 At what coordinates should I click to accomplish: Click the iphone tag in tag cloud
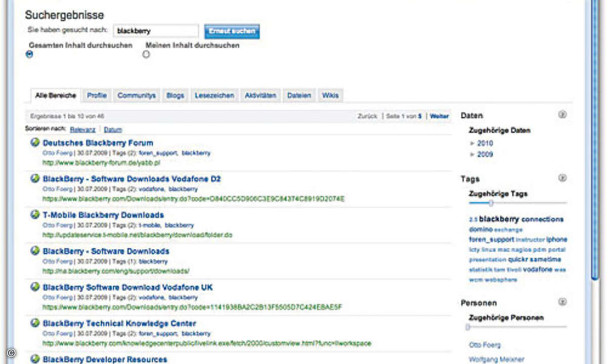[556, 240]
